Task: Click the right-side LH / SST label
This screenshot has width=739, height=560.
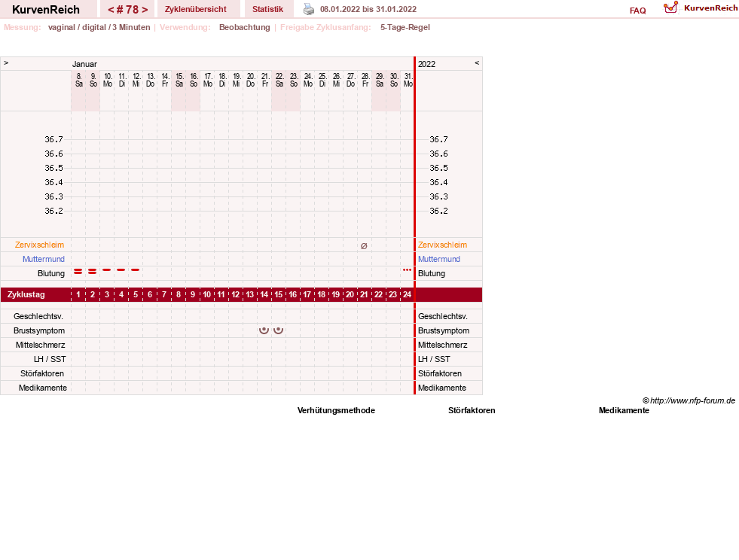Action: 434,359
